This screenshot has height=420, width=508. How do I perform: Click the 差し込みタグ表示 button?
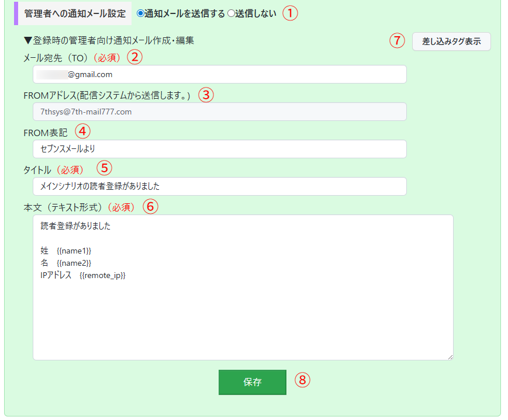451,41
